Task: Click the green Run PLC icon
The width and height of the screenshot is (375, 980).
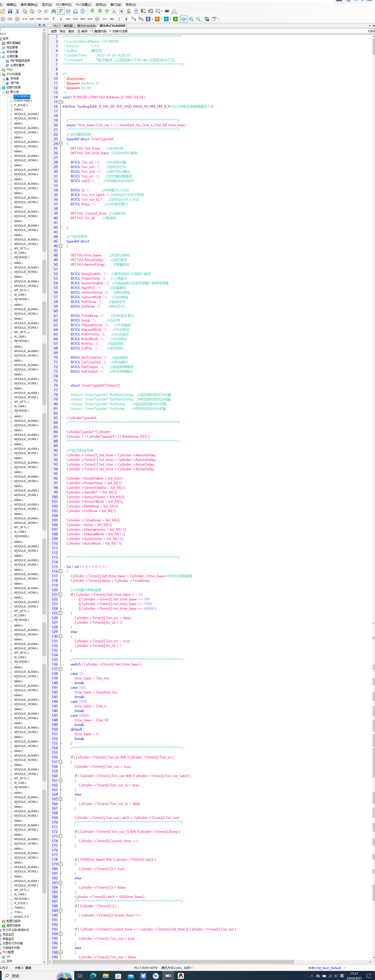Action: pyautogui.click(x=114, y=11)
